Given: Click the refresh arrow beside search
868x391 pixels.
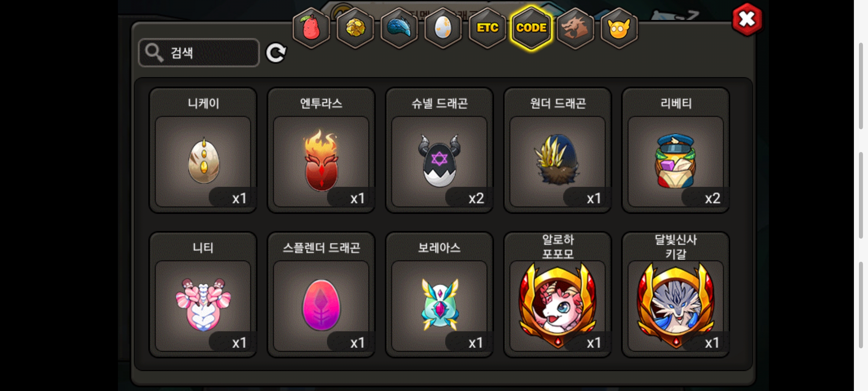Looking at the screenshot, I should click(276, 53).
